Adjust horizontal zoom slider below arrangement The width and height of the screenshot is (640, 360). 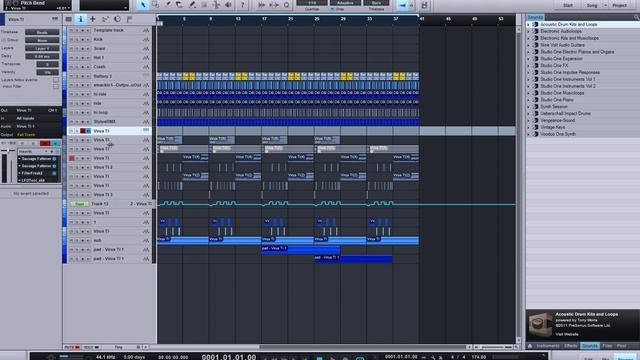tap(493, 347)
